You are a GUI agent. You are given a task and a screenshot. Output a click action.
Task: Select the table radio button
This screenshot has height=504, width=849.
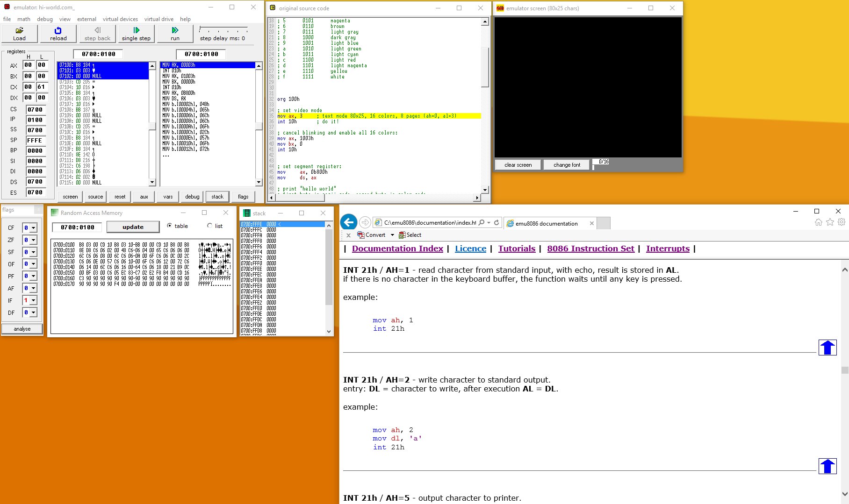pos(170,226)
